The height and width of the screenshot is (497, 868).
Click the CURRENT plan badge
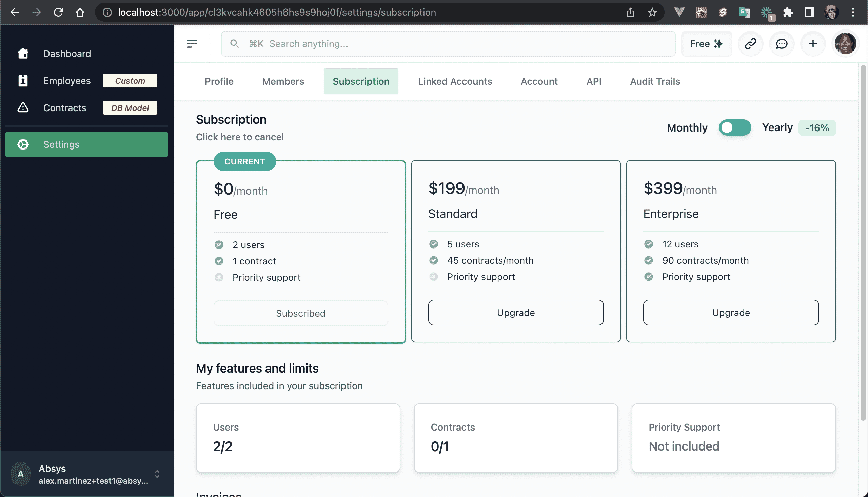pyautogui.click(x=245, y=161)
